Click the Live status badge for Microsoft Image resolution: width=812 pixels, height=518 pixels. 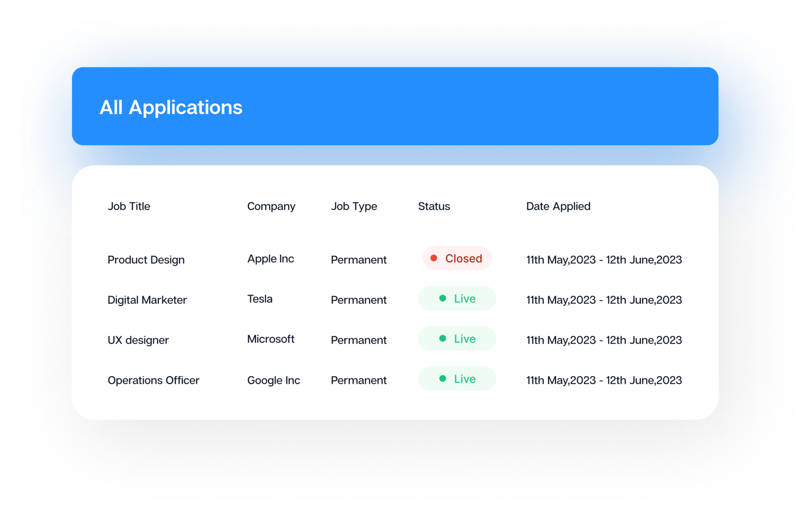point(457,338)
